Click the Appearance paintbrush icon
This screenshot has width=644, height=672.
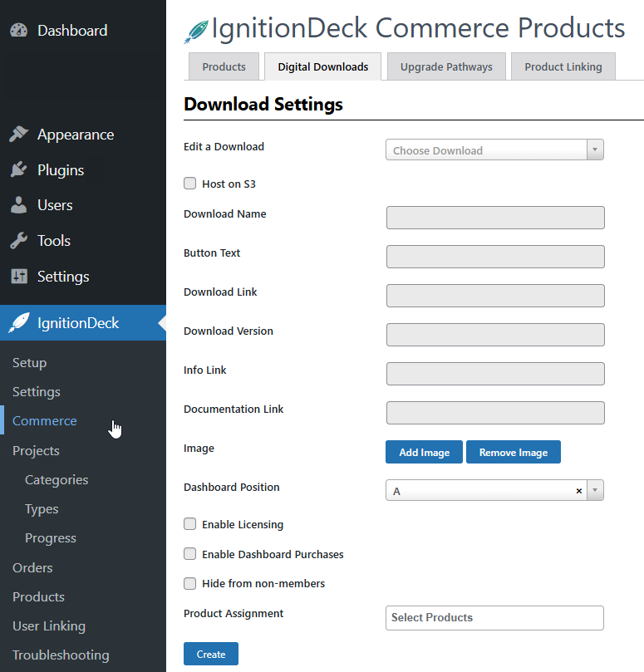click(x=18, y=134)
